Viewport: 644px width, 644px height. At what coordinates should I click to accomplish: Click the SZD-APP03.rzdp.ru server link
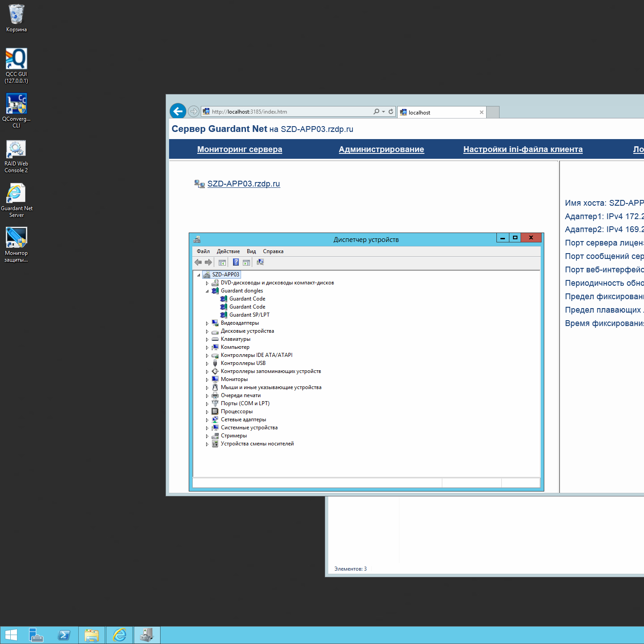pos(243,184)
